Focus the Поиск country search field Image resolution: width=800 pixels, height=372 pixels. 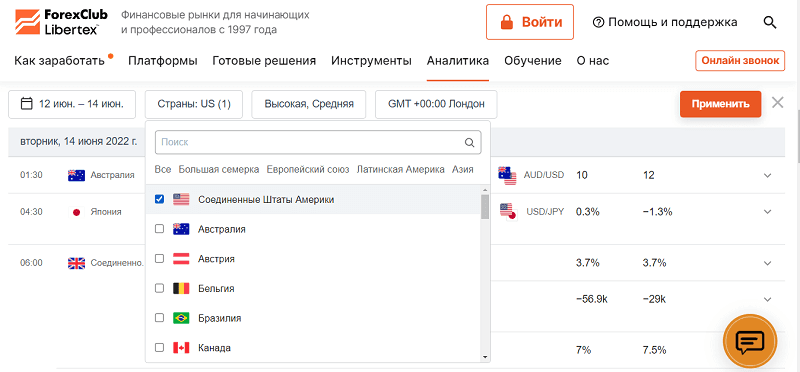tap(318, 142)
